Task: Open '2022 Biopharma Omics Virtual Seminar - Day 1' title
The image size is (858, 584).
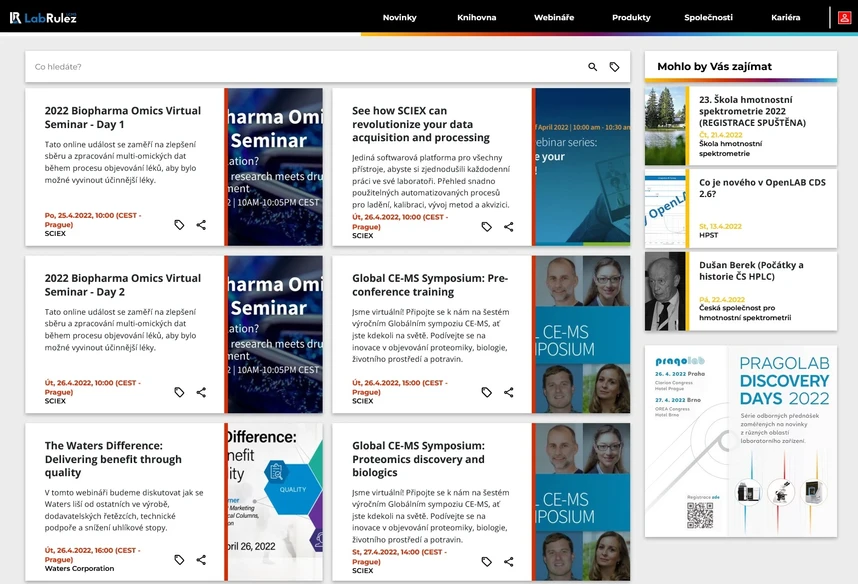Action: [123, 117]
